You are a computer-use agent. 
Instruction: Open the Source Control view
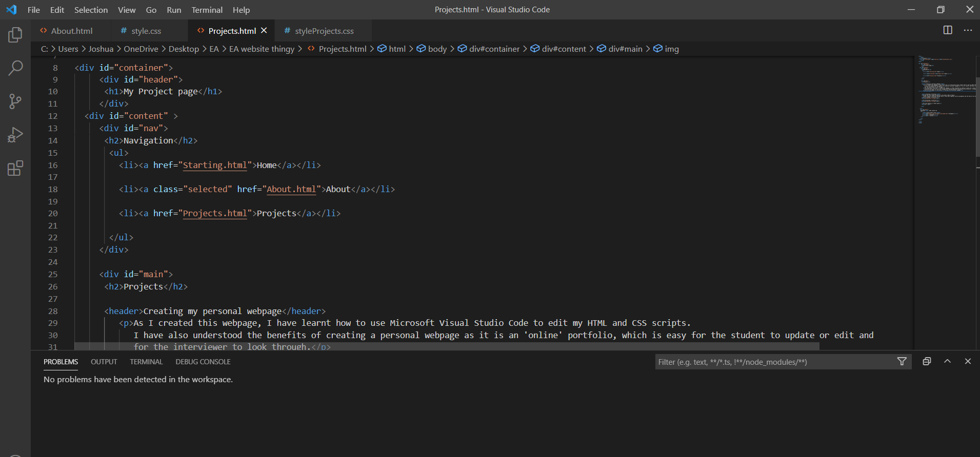tap(15, 101)
